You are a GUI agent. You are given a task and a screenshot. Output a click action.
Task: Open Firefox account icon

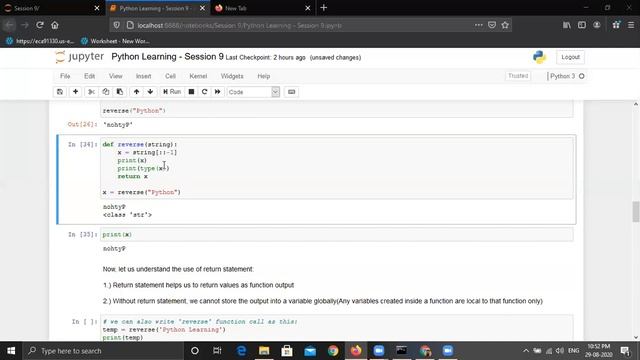coord(597,25)
